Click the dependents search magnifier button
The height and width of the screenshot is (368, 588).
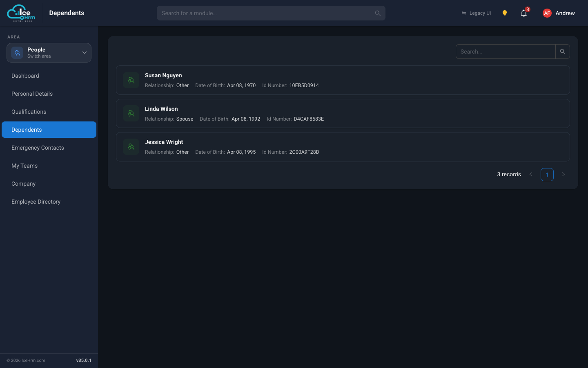pos(563,52)
